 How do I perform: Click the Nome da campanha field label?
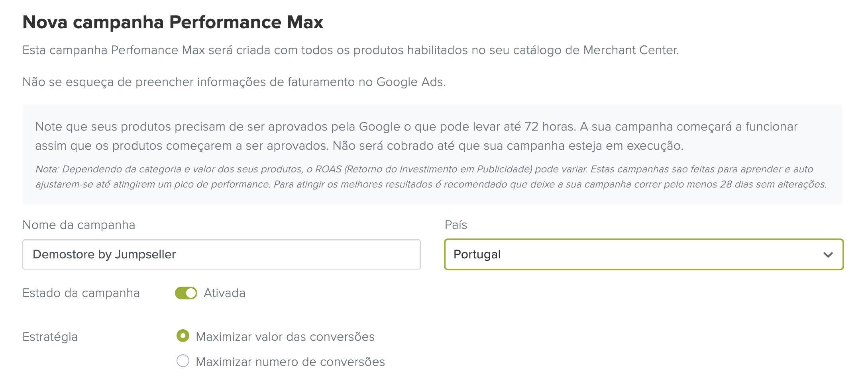79,225
